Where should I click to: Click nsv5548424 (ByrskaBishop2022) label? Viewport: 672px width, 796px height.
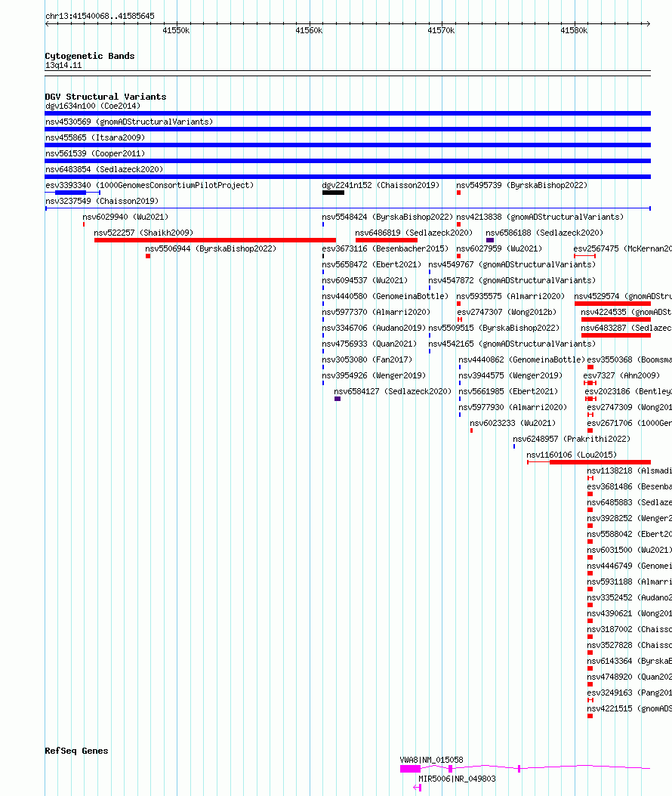[387, 217]
